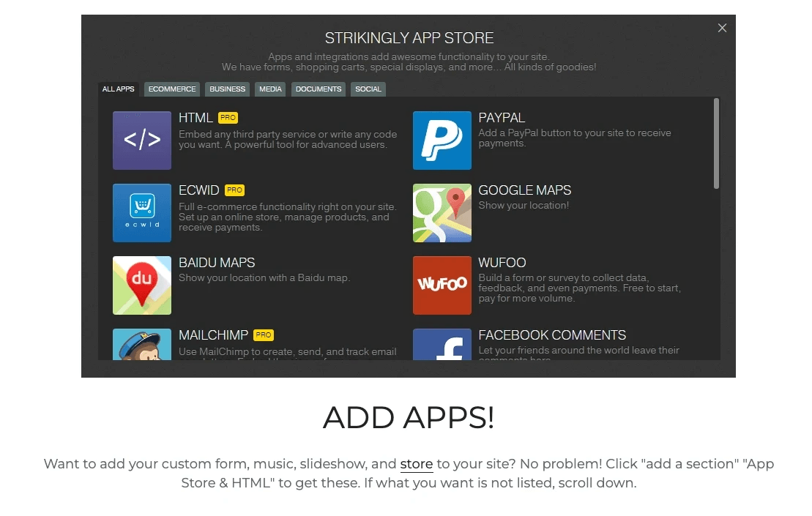
Task: Open the Wufoo forms app icon
Action: click(x=442, y=285)
